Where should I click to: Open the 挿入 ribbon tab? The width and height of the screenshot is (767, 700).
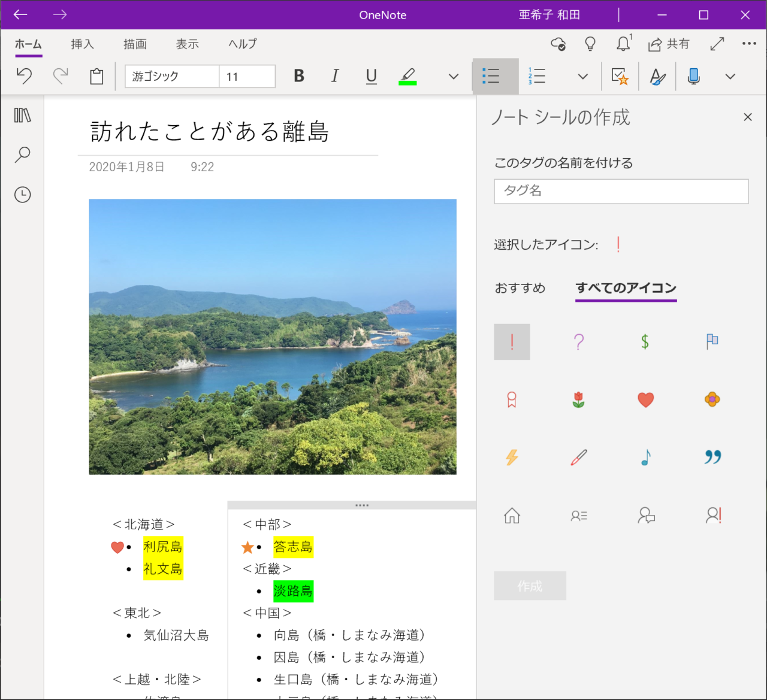(82, 44)
